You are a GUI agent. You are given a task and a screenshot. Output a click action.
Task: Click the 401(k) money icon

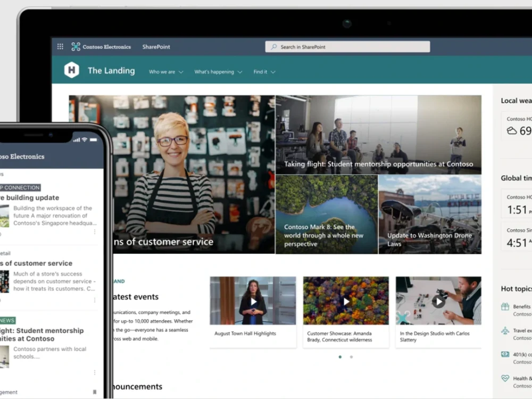[505, 354]
